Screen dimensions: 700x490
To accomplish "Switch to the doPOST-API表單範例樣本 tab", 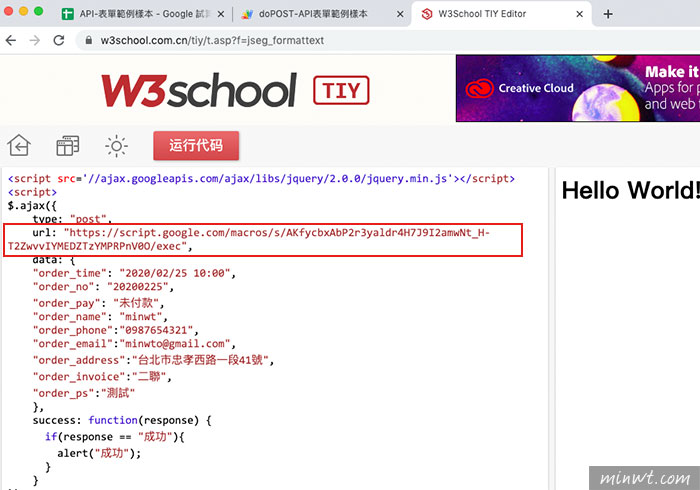I will pyautogui.click(x=322, y=14).
